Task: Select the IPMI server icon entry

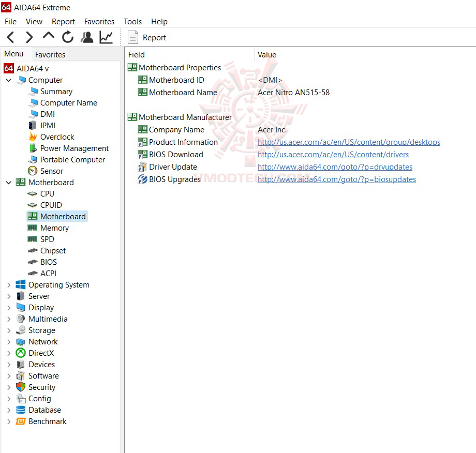Action: [33, 125]
